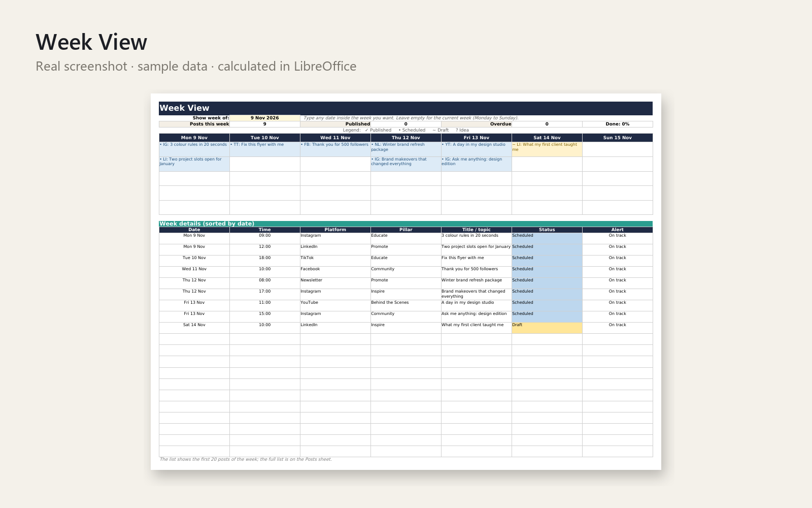The width and height of the screenshot is (812, 508).
Task: Select the 'Tue 10 Nov' calendar column header
Action: [265, 138]
